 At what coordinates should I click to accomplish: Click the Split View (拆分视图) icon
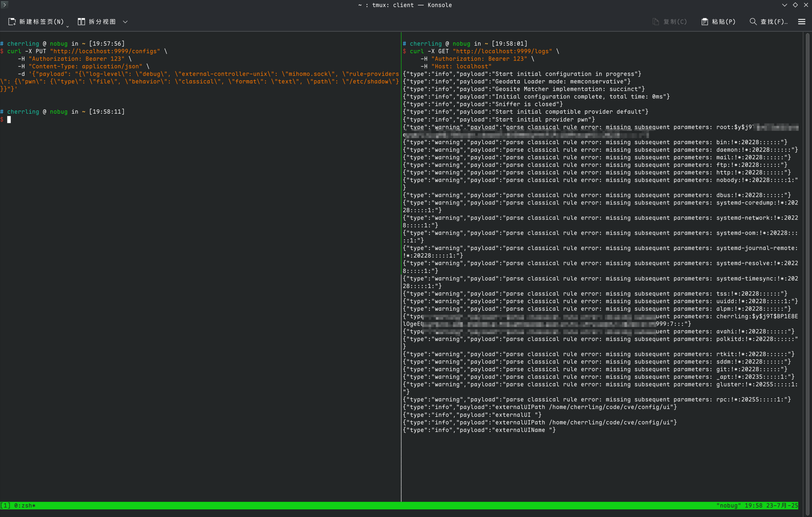click(x=81, y=22)
